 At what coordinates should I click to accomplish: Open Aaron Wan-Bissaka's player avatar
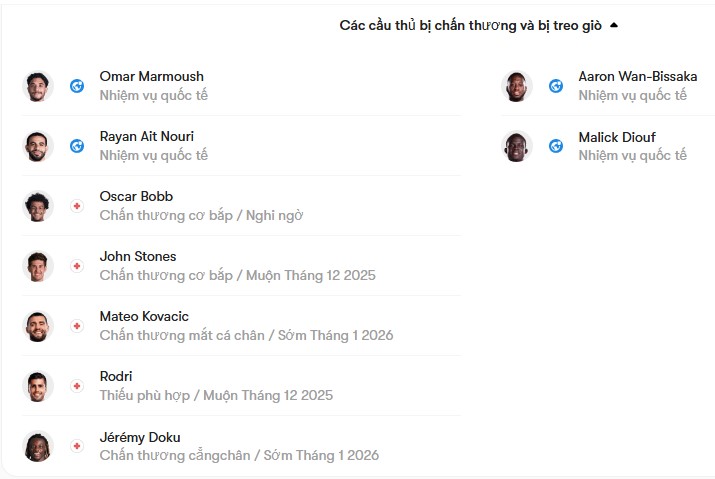pos(517,86)
